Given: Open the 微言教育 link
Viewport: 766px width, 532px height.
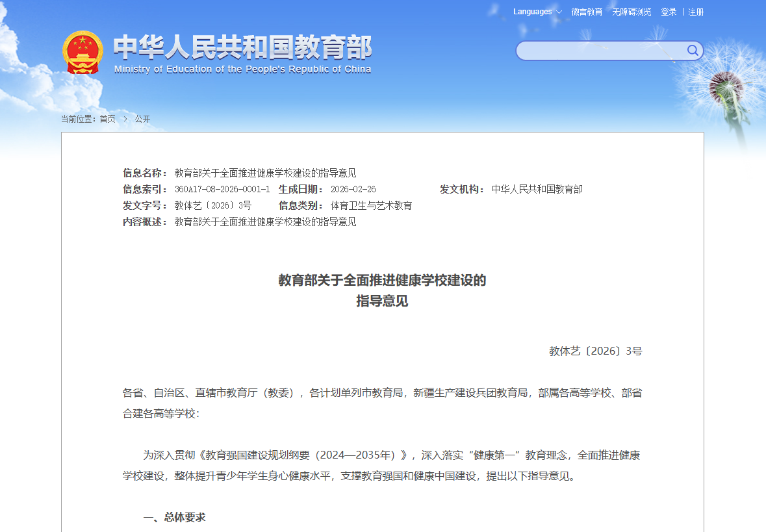Looking at the screenshot, I should tap(587, 12).
